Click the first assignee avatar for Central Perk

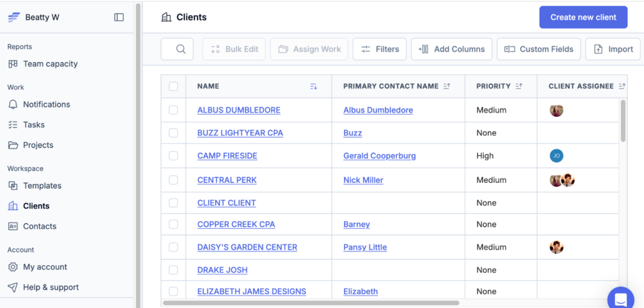[x=556, y=180]
